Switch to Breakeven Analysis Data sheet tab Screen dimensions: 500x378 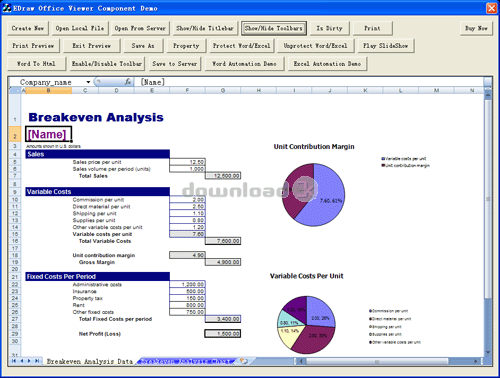(89, 361)
